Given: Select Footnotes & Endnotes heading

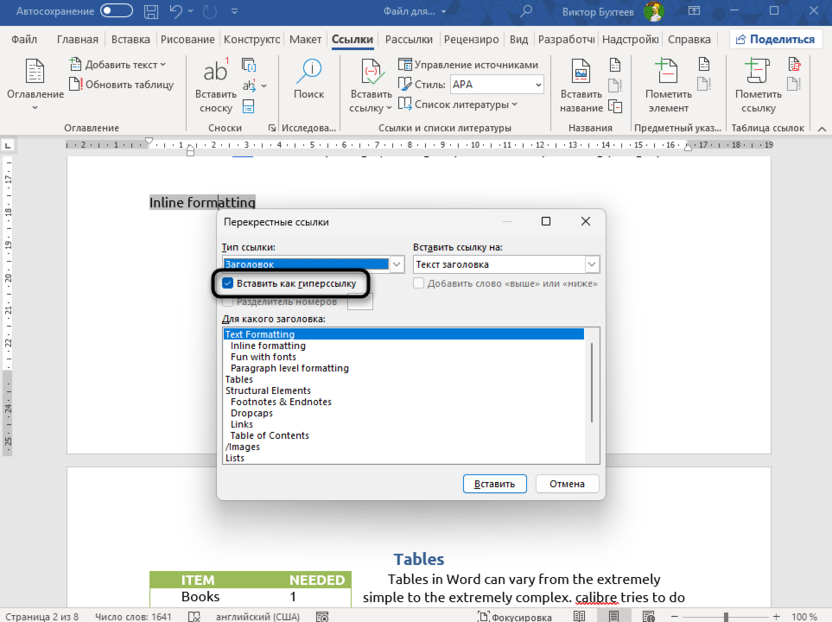Looking at the screenshot, I should (281, 402).
